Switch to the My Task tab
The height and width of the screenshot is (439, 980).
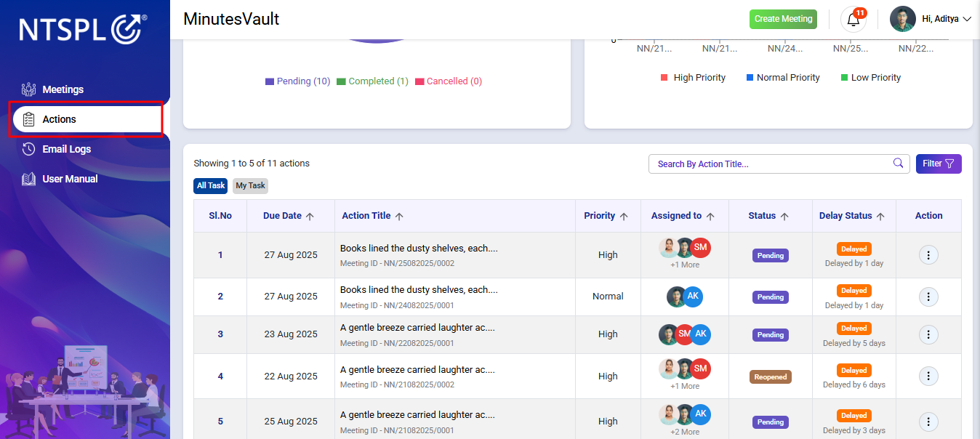(x=250, y=185)
